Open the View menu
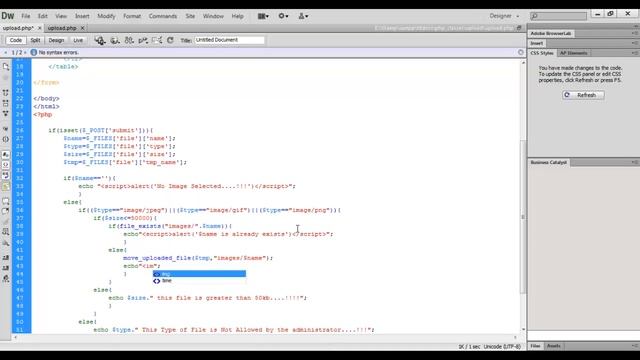The width and height of the screenshot is (640, 360). point(61,16)
